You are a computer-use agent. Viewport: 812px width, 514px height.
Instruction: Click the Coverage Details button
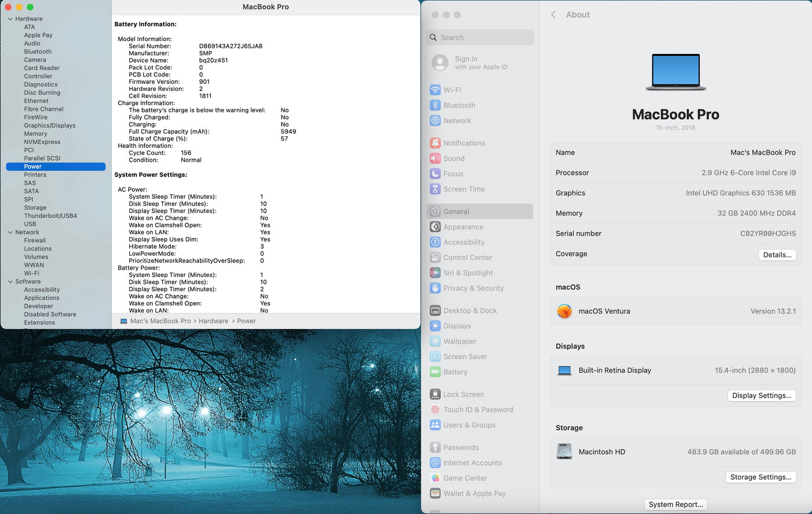(x=777, y=254)
